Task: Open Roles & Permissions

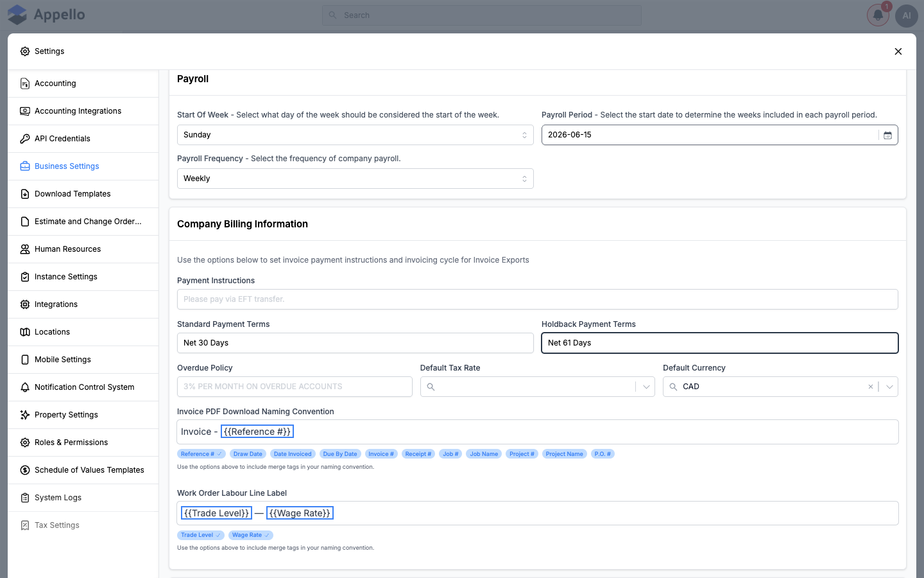Action: (83, 442)
